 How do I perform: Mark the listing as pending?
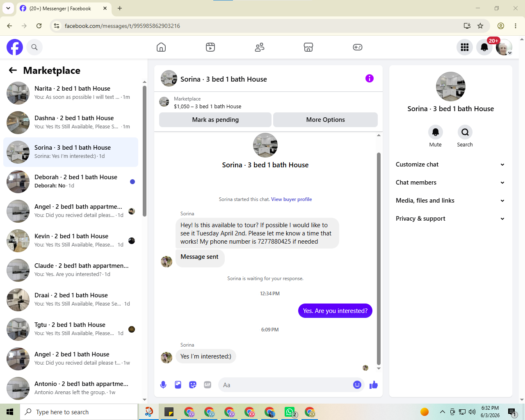(215, 120)
